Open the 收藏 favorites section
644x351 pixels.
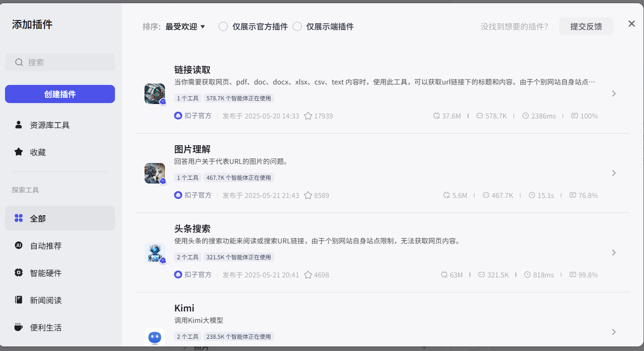tap(38, 152)
